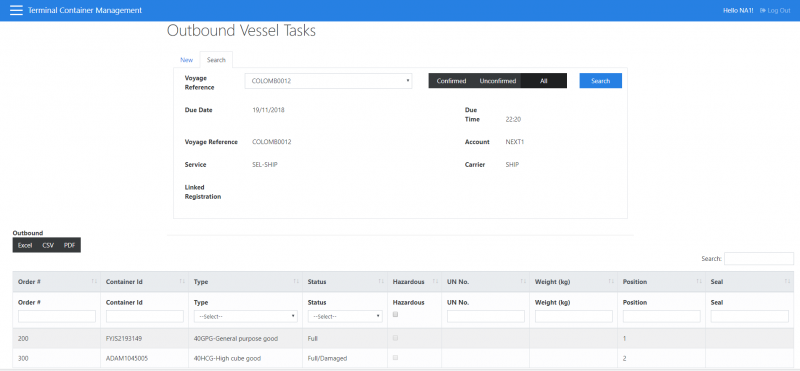Open the Voyage Reference COLOMB0012 dropdown
This screenshot has height=371, width=800.
click(328, 81)
